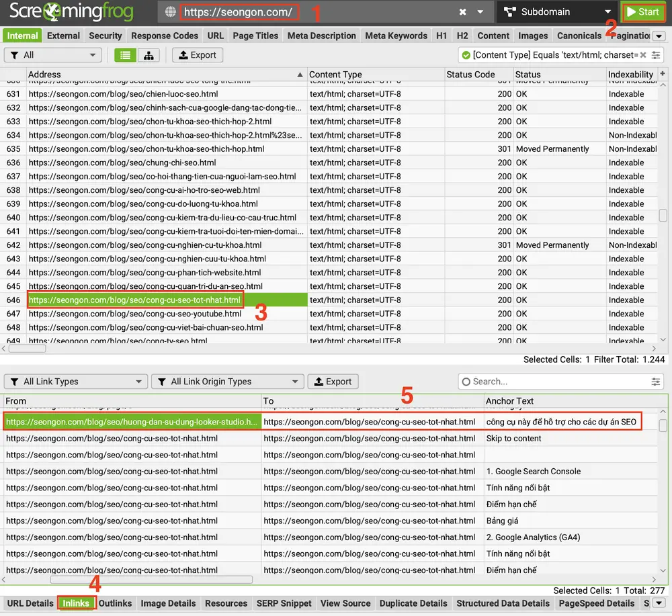The height and width of the screenshot is (616, 672).
Task: Sort Inlinks by Anchor Text column
Action: 571,401
